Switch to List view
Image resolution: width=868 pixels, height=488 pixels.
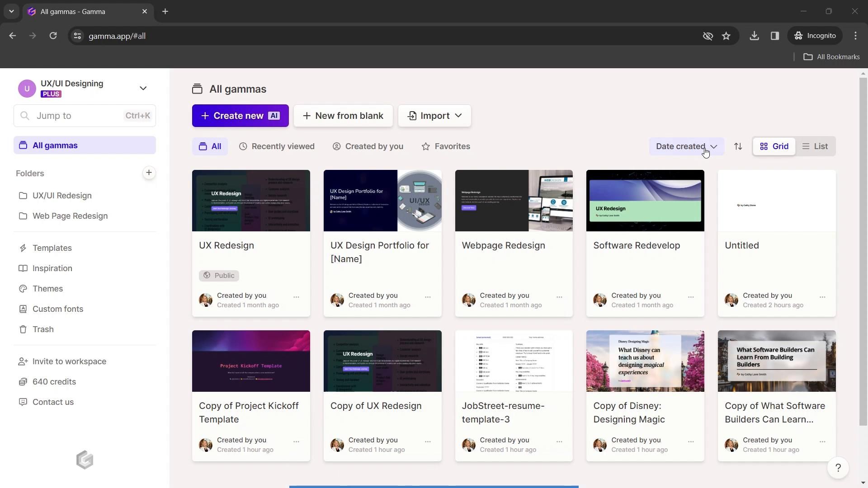point(815,146)
